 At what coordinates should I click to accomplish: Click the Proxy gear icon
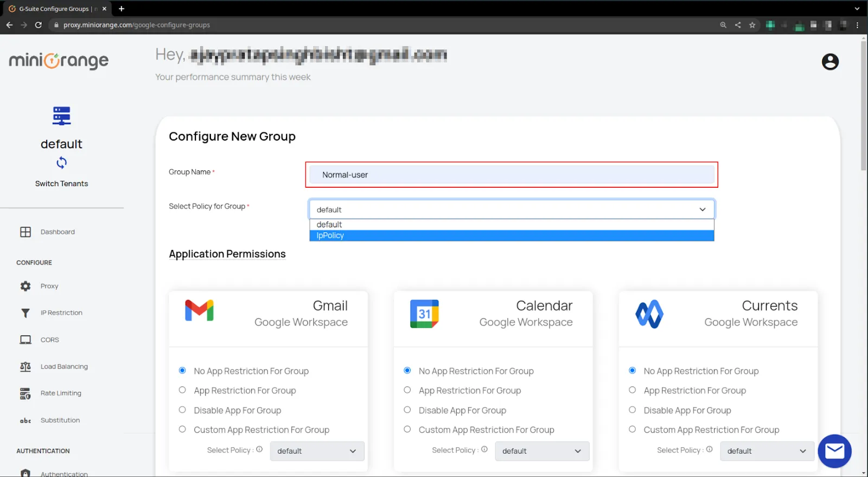pos(25,286)
